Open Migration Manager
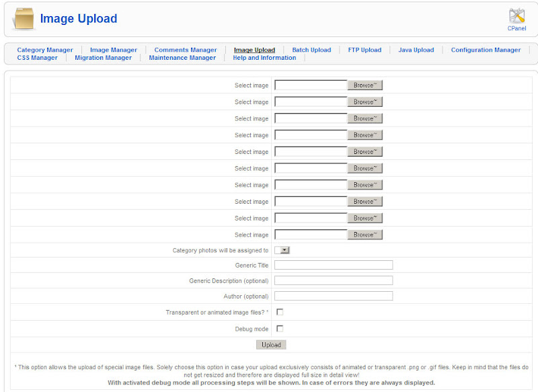Image resolution: width=538 pixels, height=392 pixels. point(104,58)
